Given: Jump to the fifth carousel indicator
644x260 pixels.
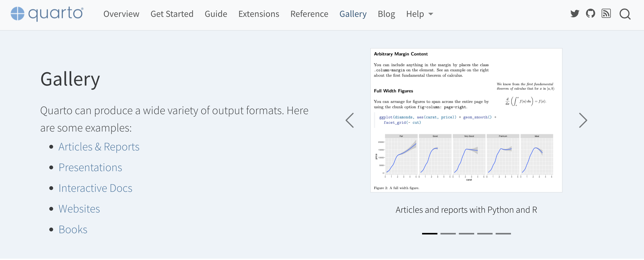Looking at the screenshot, I should coord(503,233).
